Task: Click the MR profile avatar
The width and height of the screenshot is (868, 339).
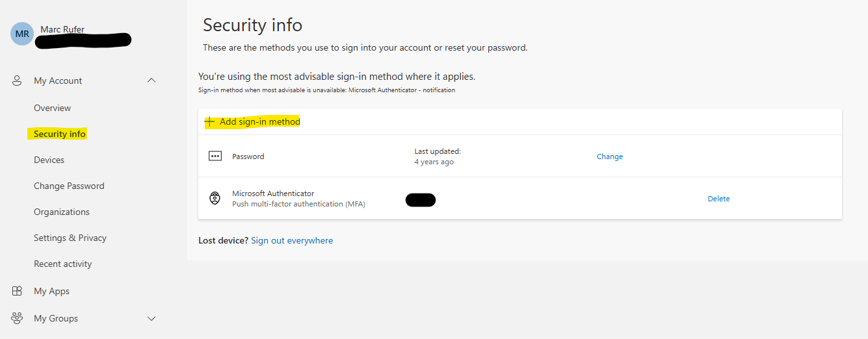Action: click(x=21, y=34)
